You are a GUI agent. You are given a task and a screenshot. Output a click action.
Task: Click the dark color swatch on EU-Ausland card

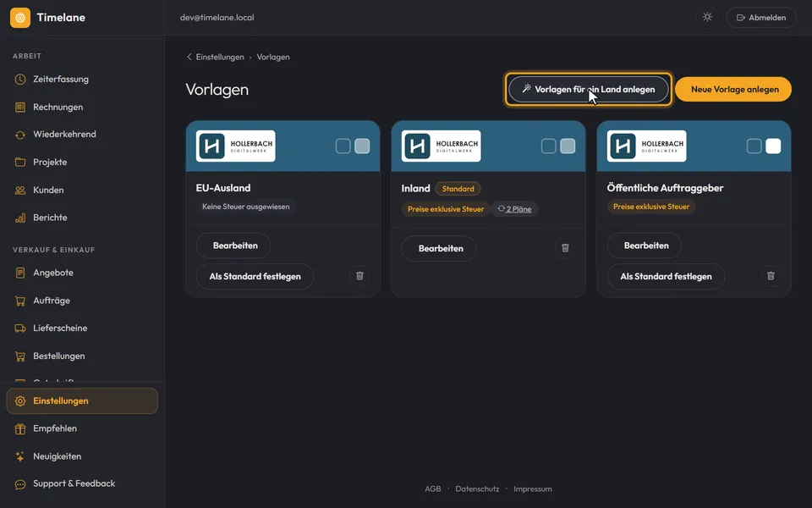tap(343, 146)
